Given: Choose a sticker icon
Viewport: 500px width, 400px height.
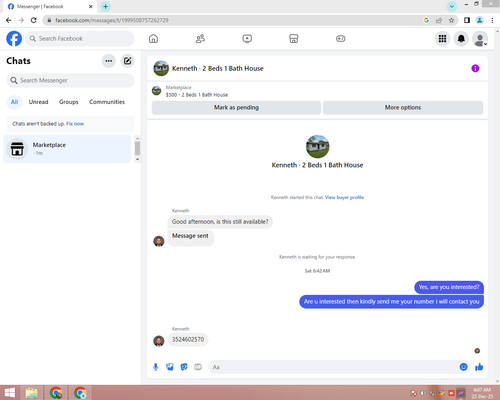Looking at the screenshot, I should [x=184, y=367].
